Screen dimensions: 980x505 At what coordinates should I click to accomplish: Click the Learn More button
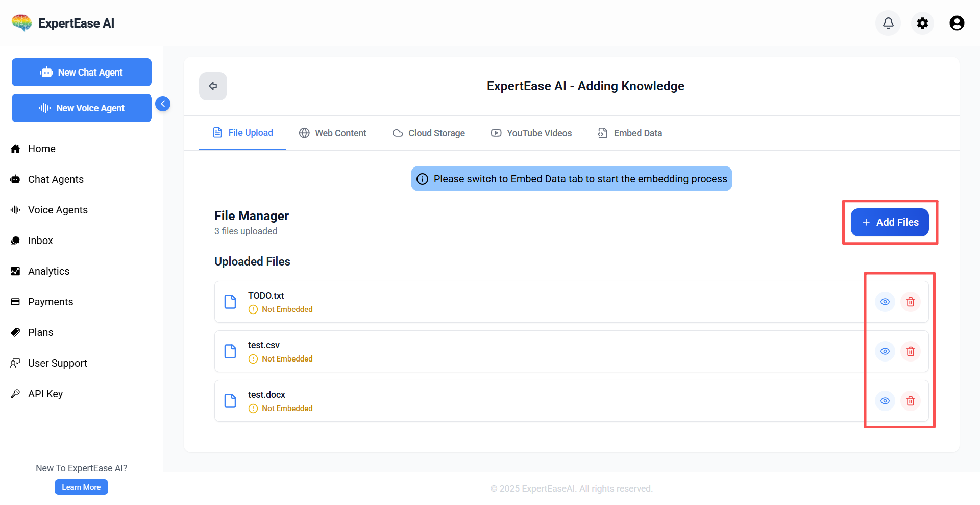point(81,487)
